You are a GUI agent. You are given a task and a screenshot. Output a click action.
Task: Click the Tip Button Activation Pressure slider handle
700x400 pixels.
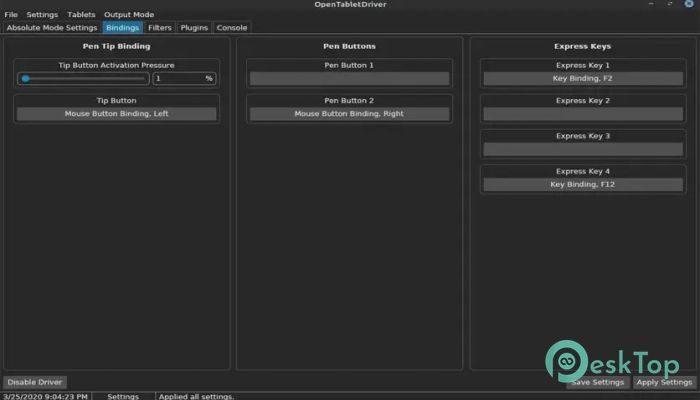click(x=26, y=79)
